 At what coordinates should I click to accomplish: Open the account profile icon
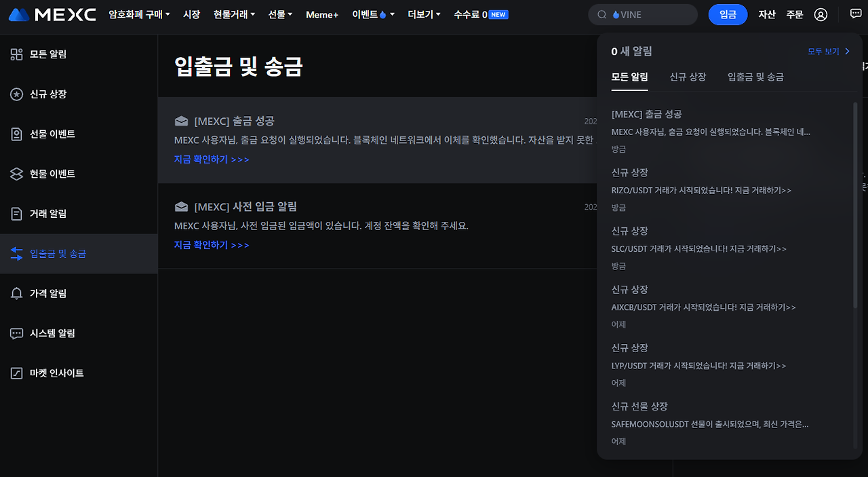coord(821,14)
